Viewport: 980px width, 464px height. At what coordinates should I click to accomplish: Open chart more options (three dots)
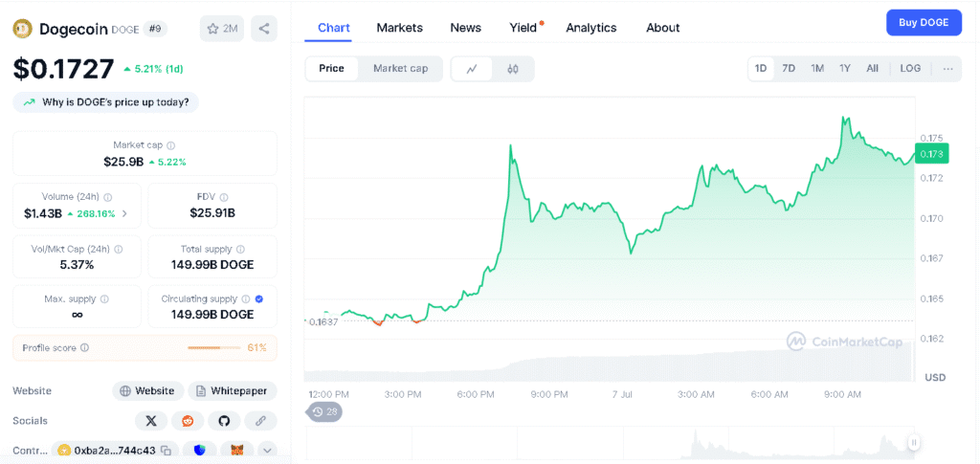tap(948, 69)
